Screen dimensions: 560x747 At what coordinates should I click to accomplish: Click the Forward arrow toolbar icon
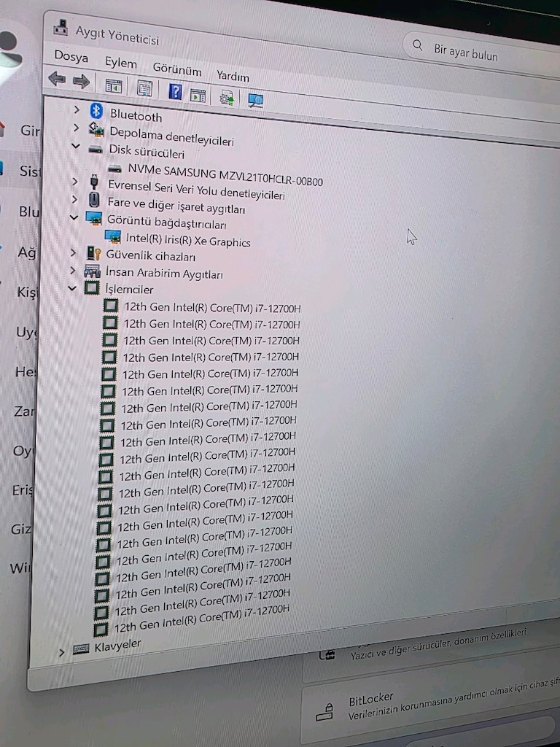[x=81, y=81]
